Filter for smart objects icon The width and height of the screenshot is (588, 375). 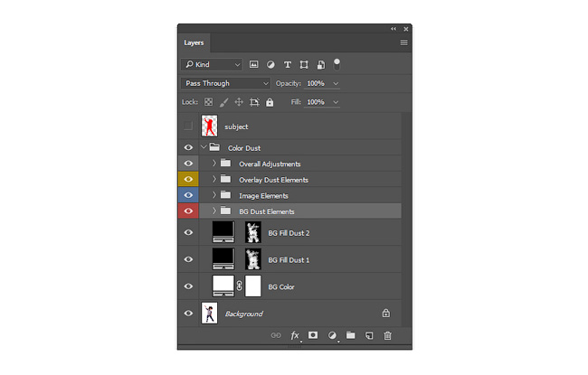click(320, 65)
